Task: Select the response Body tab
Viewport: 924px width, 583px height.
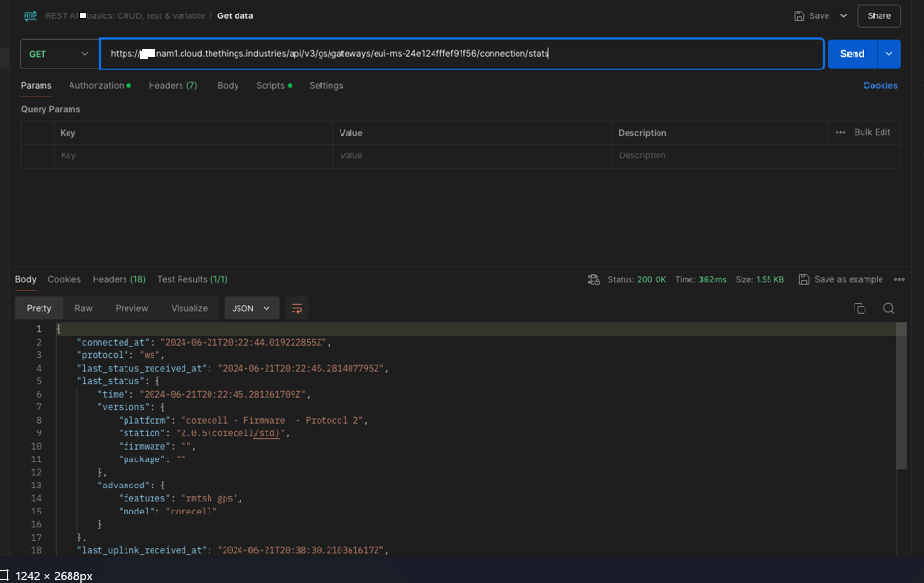Action: [25, 279]
